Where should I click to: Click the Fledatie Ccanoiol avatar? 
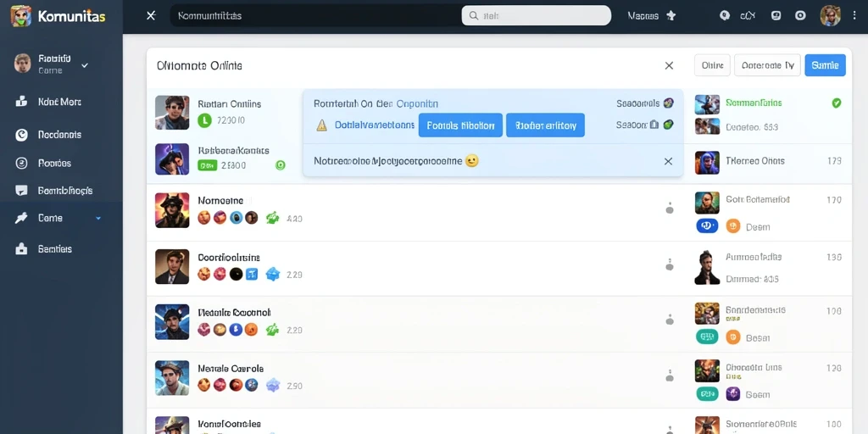(172, 321)
